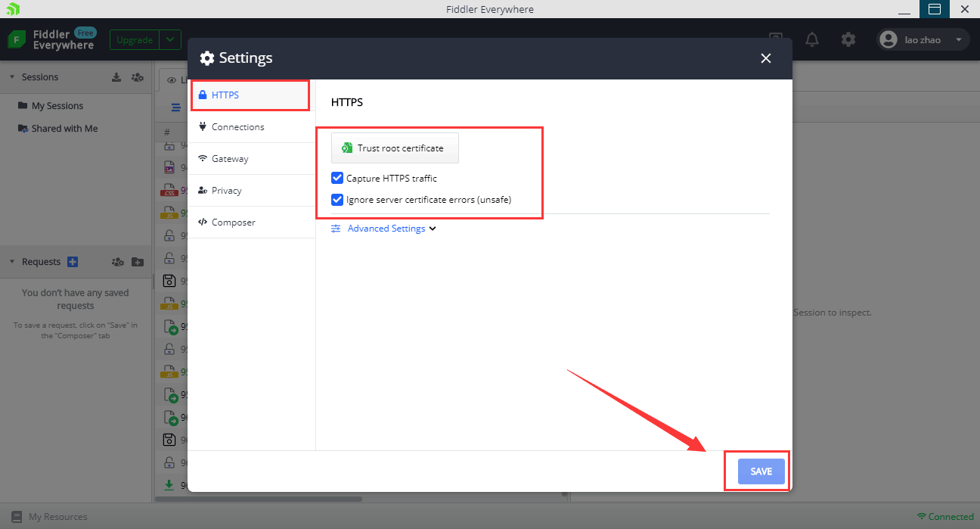Click the My Resources label in the status bar
The width and height of the screenshot is (980, 529).
point(57,517)
